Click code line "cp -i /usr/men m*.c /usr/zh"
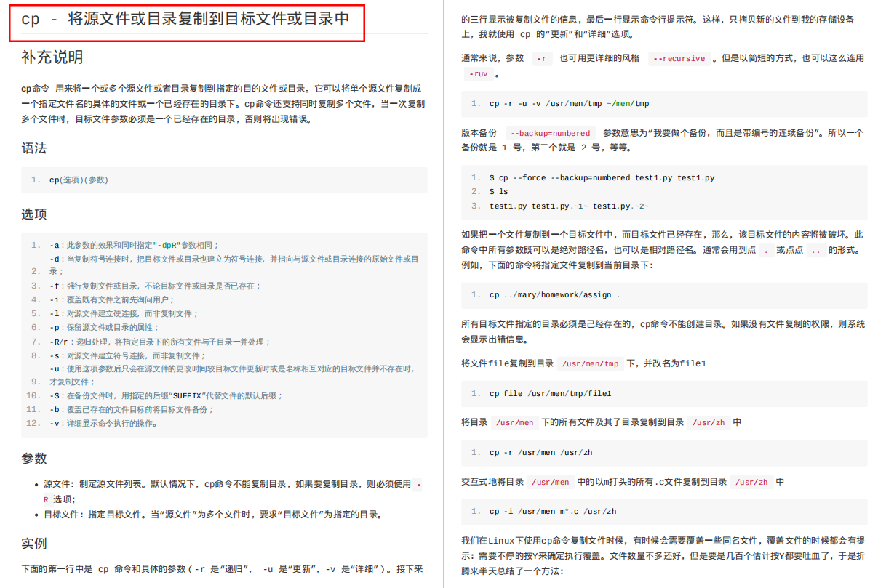This screenshot has width=886, height=588. tap(553, 512)
